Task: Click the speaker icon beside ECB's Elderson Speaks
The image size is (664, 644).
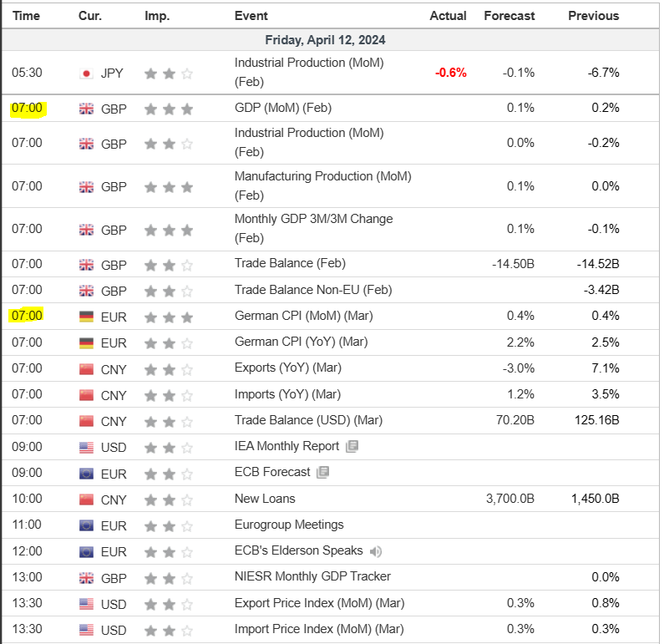Action: (x=376, y=551)
